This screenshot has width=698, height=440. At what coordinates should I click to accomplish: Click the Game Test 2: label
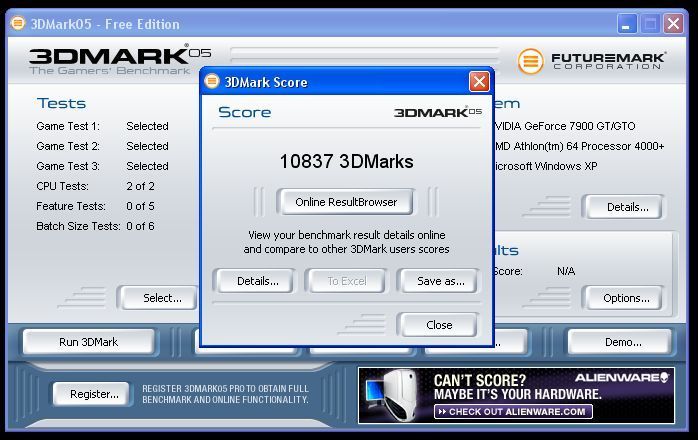click(68, 146)
